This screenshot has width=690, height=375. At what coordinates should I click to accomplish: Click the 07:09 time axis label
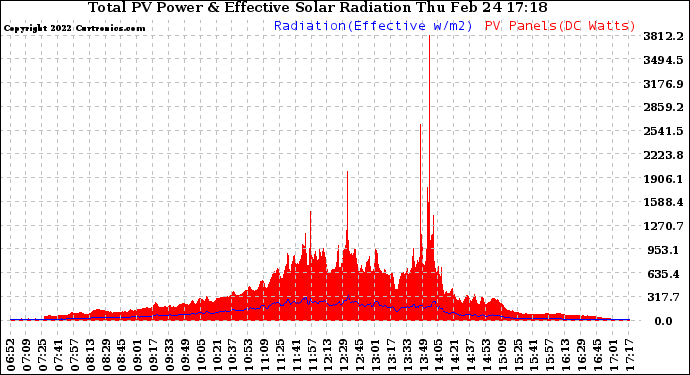[x=27, y=355]
